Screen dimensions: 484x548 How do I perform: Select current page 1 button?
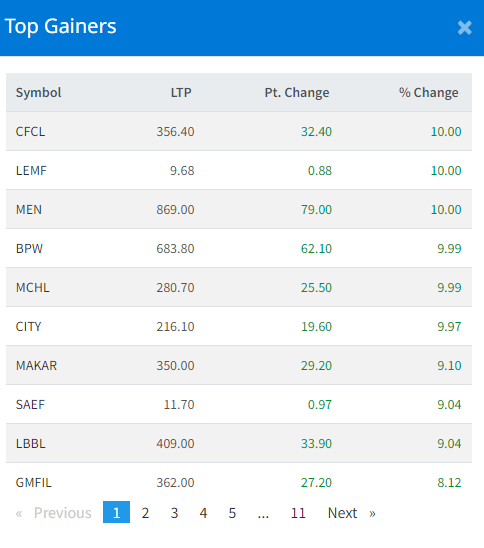point(116,512)
